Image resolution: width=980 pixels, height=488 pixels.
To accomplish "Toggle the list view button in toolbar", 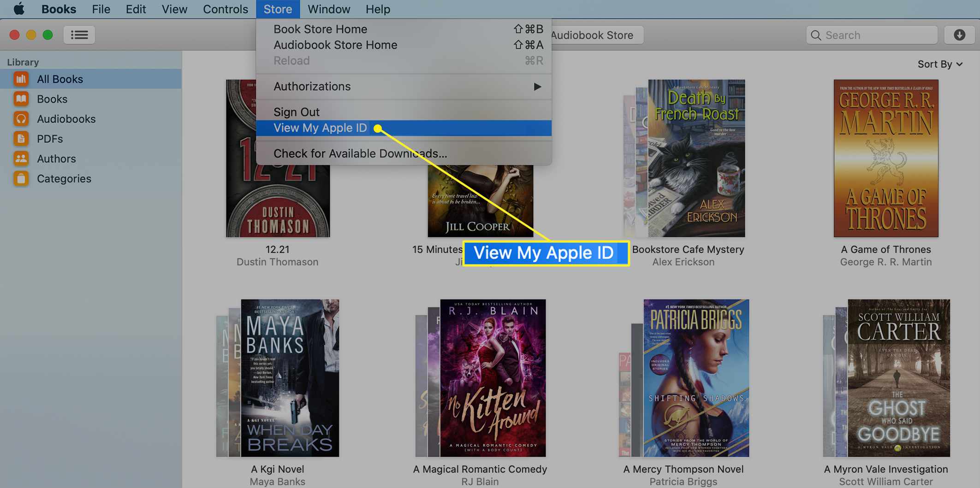I will tap(79, 35).
